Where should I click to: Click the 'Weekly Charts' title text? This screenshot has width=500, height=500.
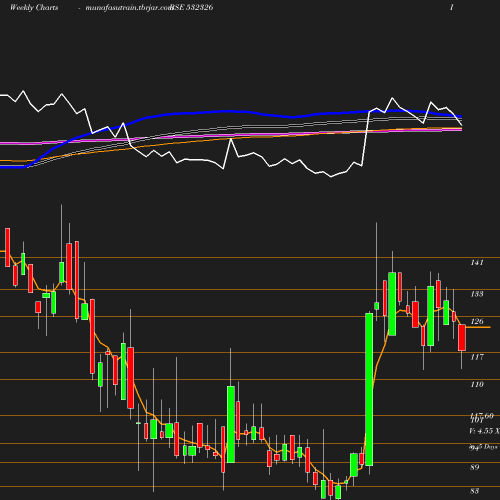[34, 7]
